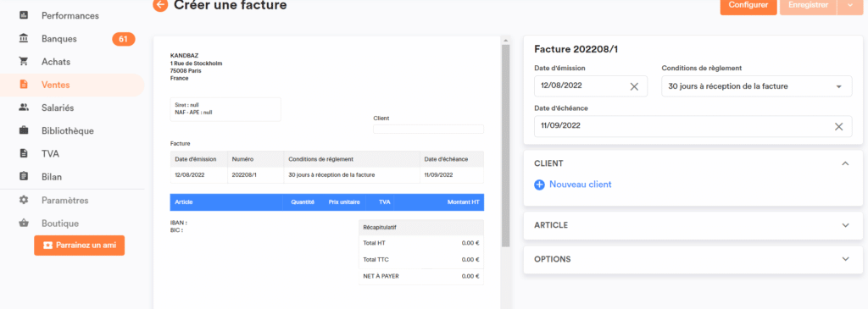Go back using the orange arrow icon
868x309 pixels.
click(160, 5)
